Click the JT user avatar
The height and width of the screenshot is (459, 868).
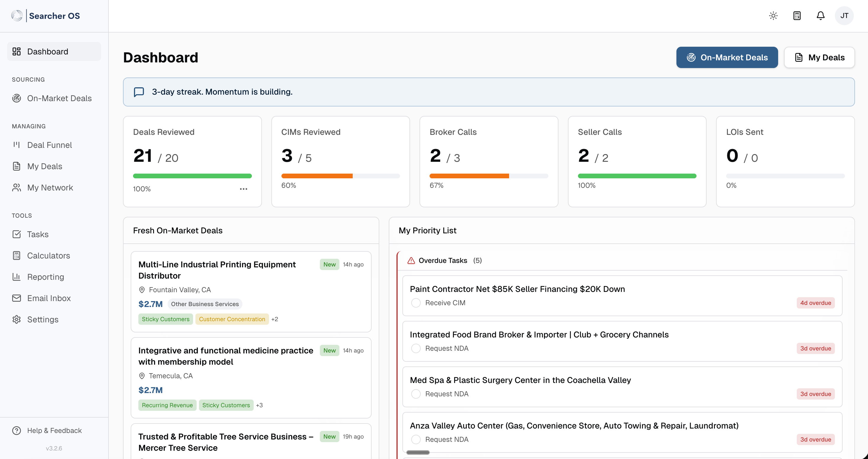pos(844,16)
